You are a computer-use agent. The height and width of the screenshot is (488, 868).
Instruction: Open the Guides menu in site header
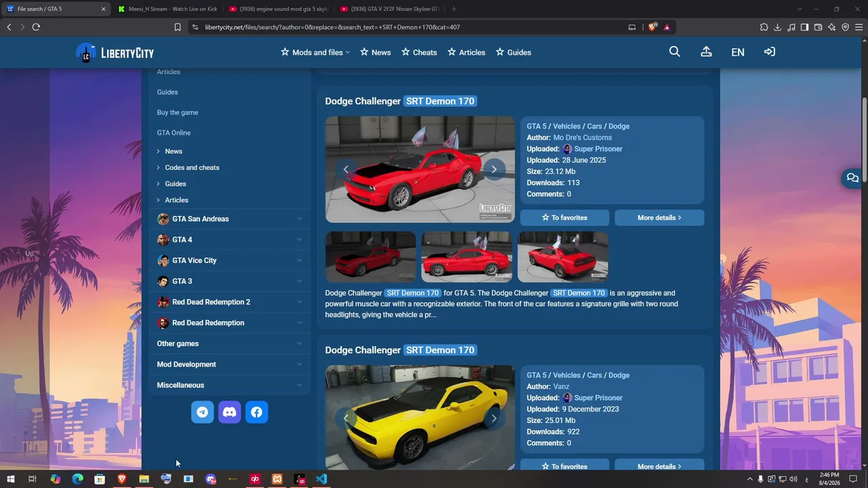513,52
